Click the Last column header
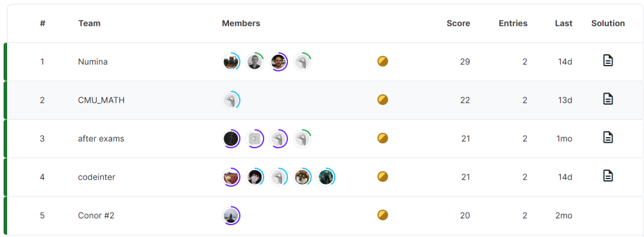 pos(563,23)
